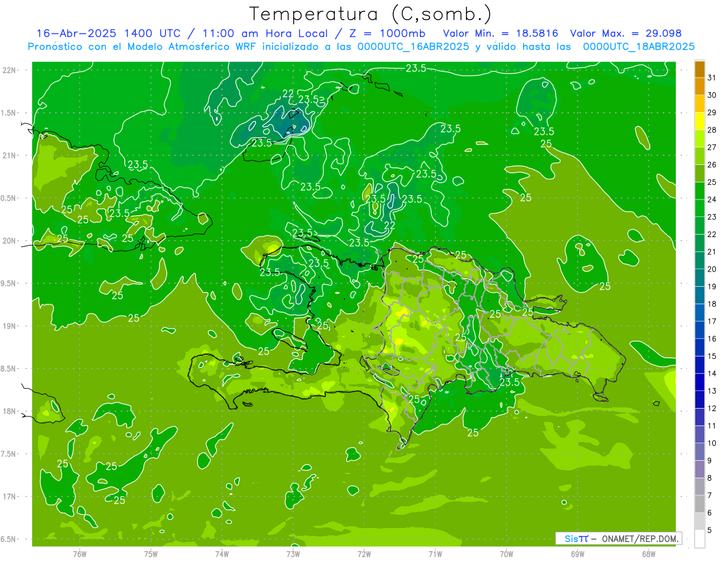Image resolution: width=728 pixels, height=562 pixels.
Task: Click the "18N" latitude axis label
Action: (10, 411)
